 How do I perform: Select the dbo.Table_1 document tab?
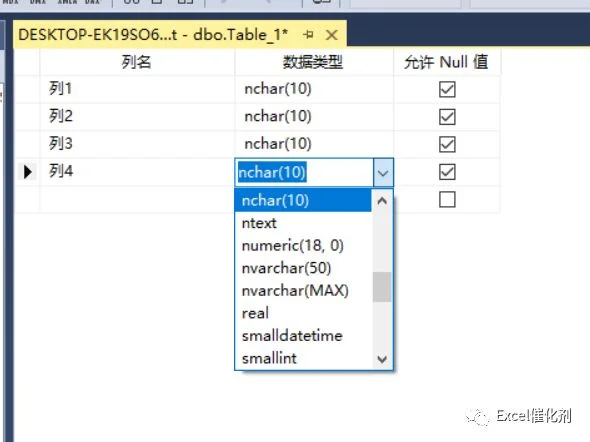pos(153,35)
